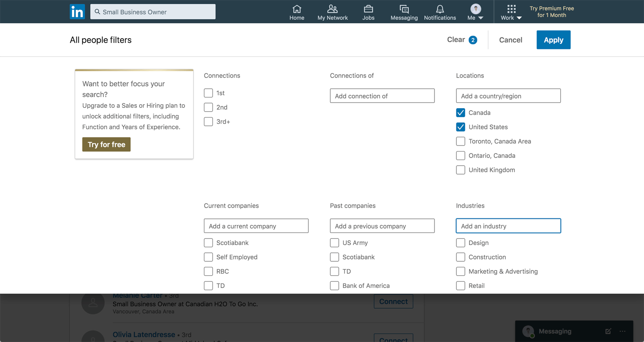Check US Army past company
The height and width of the screenshot is (342, 644).
tap(334, 243)
